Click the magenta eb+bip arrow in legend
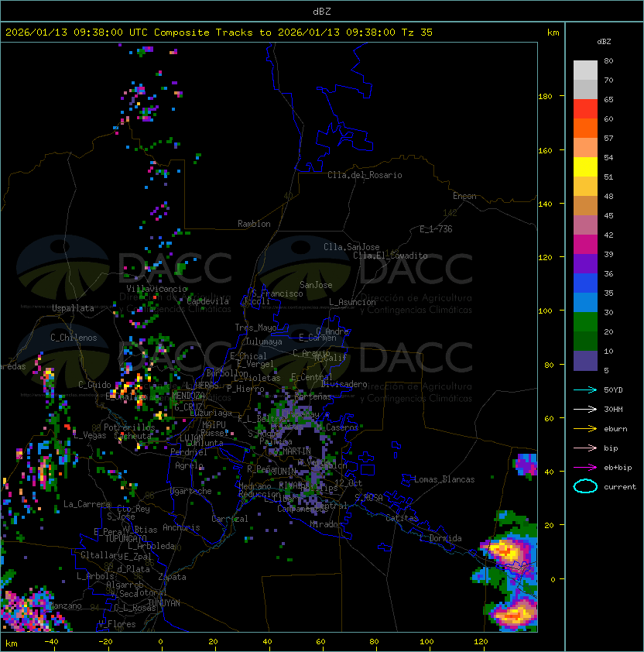644x652 pixels. pos(585,468)
